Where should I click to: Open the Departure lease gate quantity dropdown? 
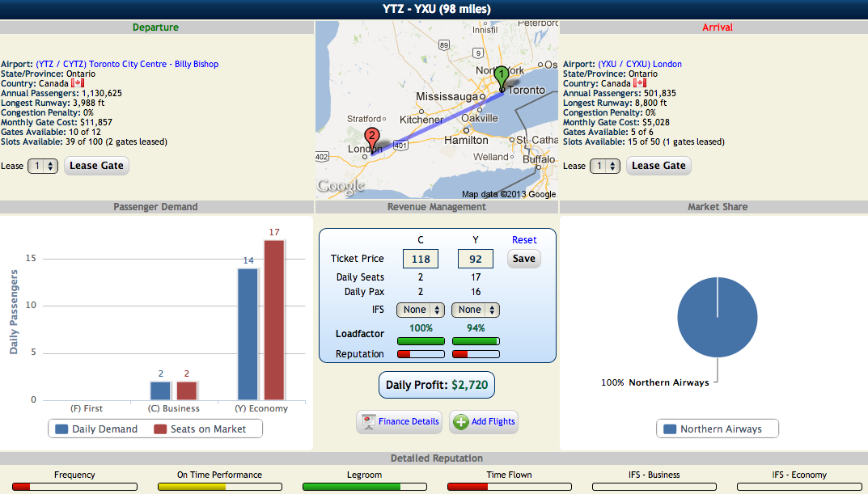(x=43, y=166)
